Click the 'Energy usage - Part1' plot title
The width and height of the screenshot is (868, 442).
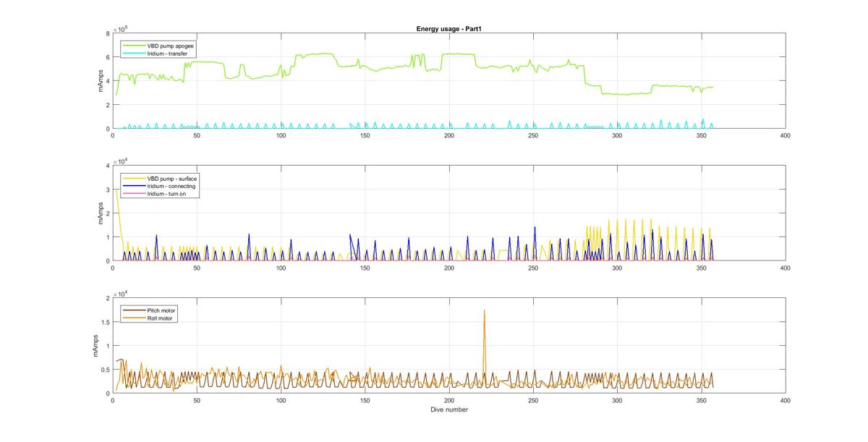point(448,29)
